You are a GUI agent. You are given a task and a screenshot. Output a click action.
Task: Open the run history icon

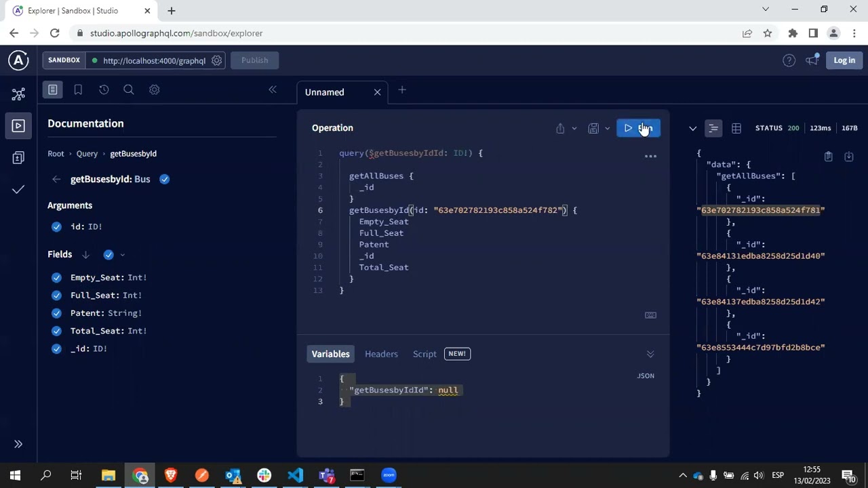click(104, 89)
